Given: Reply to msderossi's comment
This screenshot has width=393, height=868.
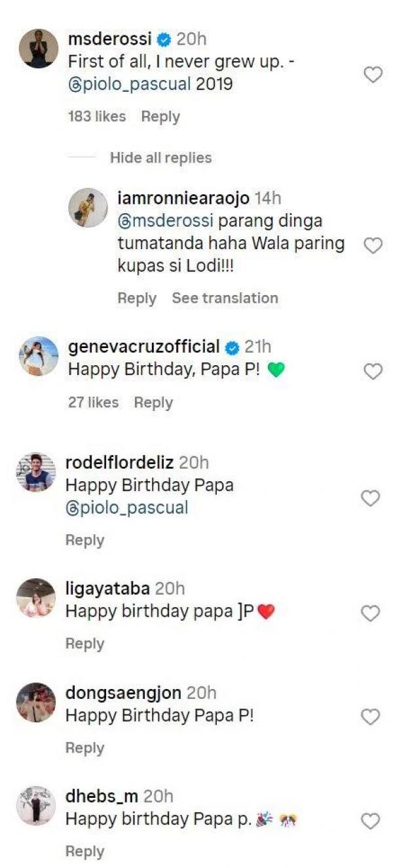Looking at the screenshot, I should pos(160,117).
